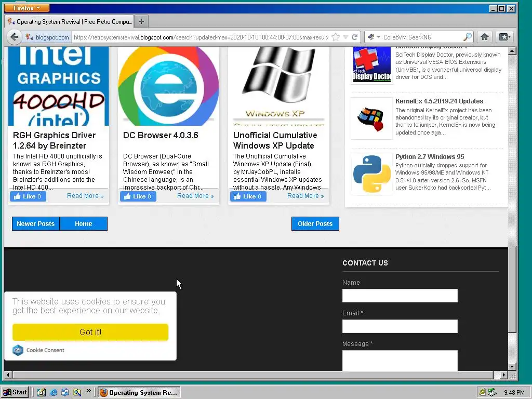The image size is (532, 399).
Task: Click the vertical scrollbar up arrow
Action: (x=512, y=51)
